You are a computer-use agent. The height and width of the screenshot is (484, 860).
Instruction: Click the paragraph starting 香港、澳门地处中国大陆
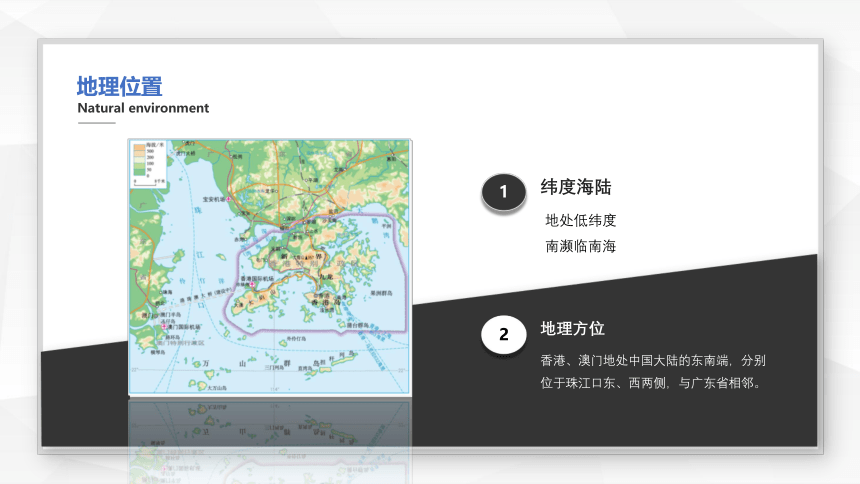coord(653,372)
